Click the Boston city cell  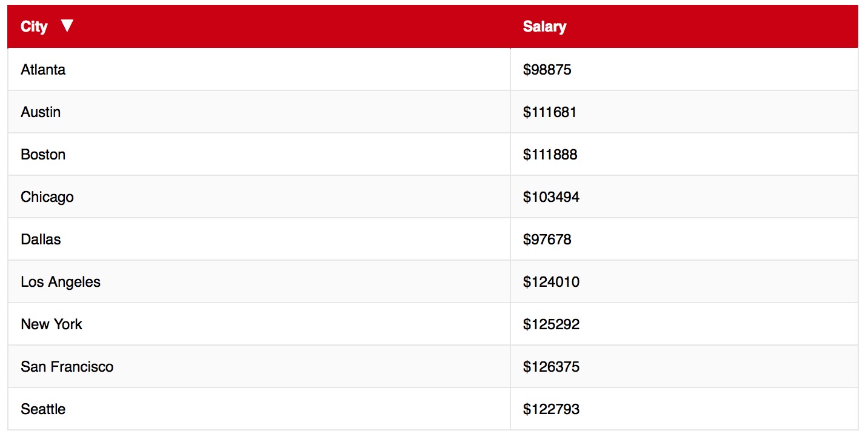point(43,155)
